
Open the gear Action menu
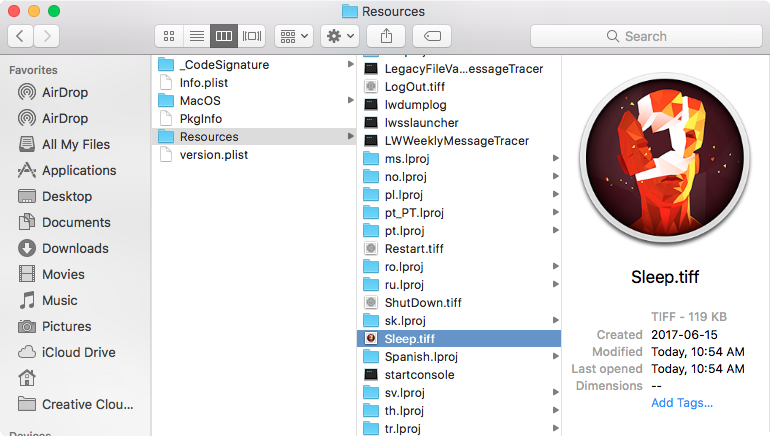[x=340, y=36]
